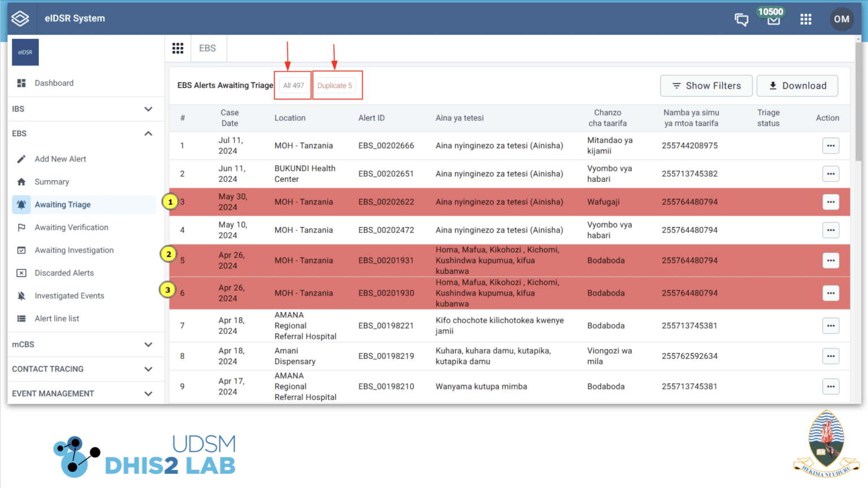Open Awaiting Investigation via its checklist icon
This screenshot has height=488, width=868.
click(21, 250)
